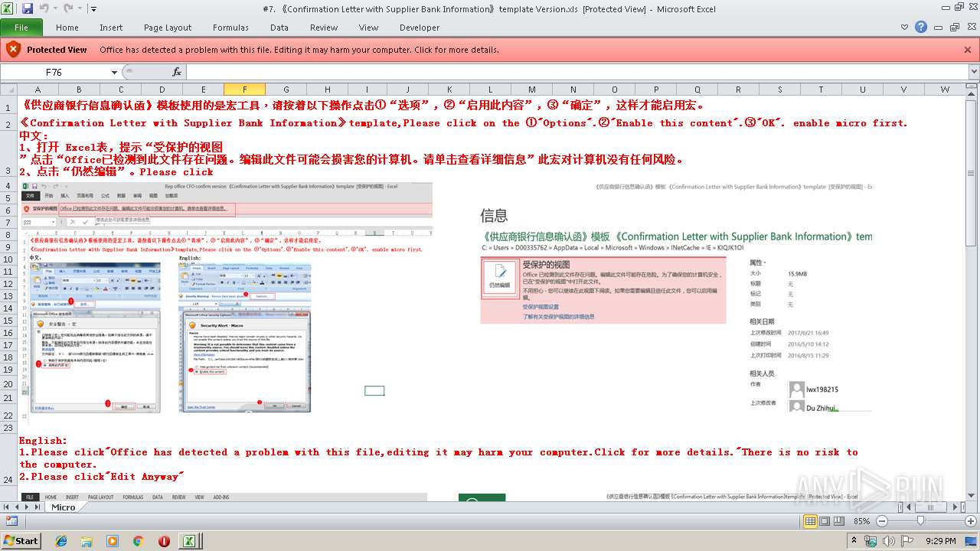
Task: Click the Select All corner button
Action: click(8, 90)
